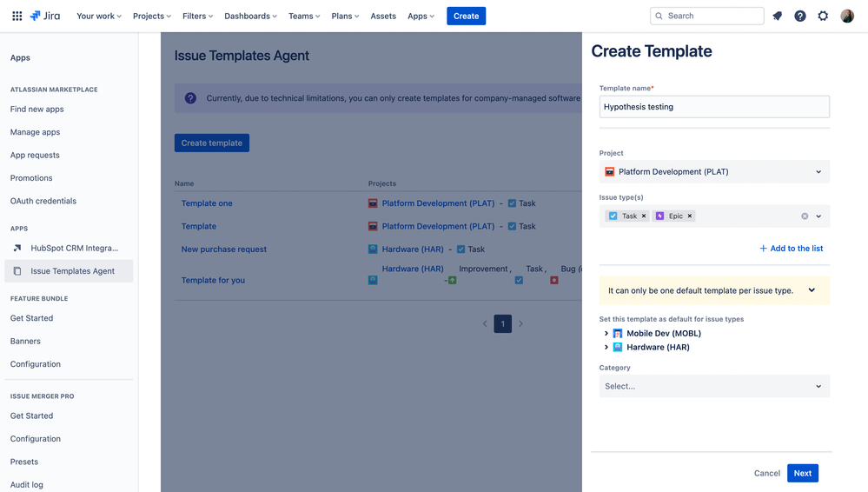Open Presets under Issue Merger Pro

point(24,462)
